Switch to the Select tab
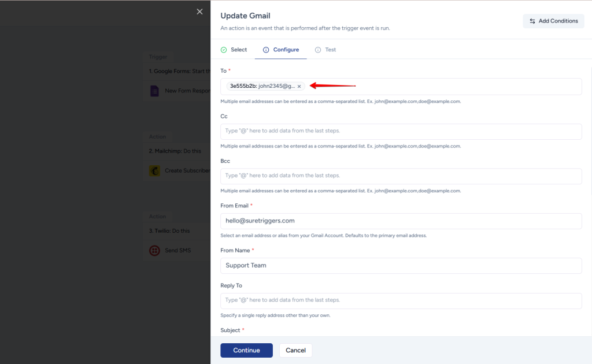 pos(238,50)
